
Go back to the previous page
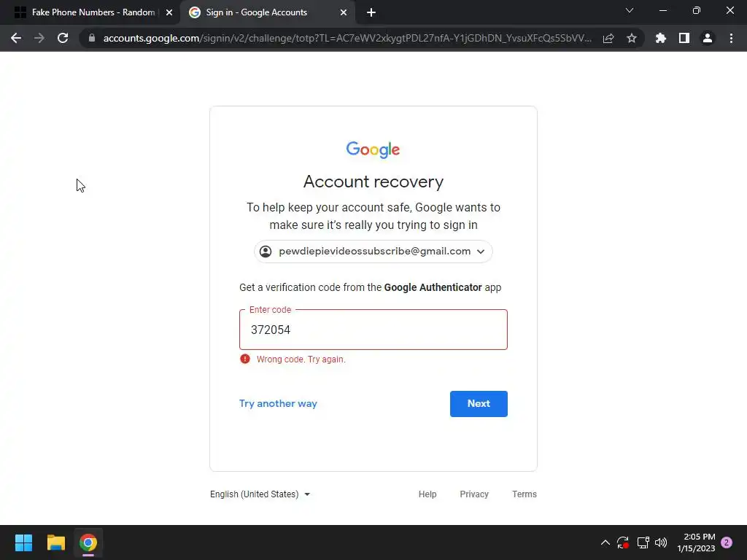click(16, 38)
